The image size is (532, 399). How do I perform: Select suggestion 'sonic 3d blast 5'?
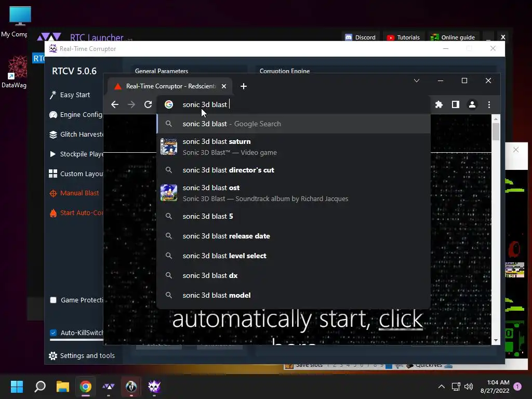pyautogui.click(x=294, y=216)
